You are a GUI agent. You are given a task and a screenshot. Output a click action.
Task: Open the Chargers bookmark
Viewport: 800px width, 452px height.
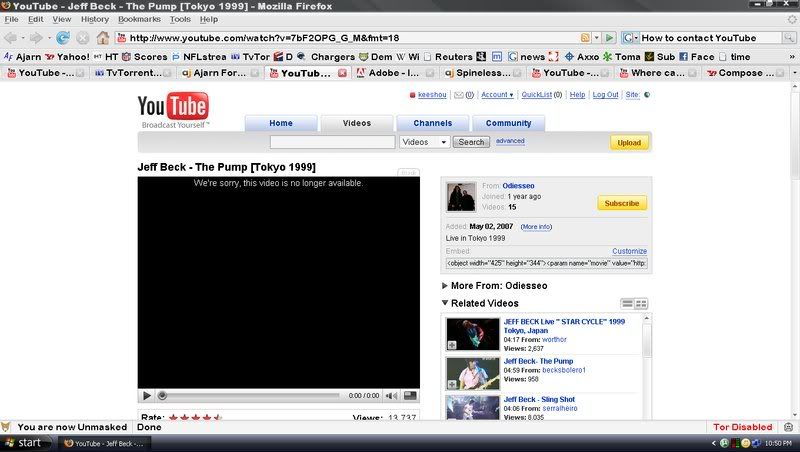pyautogui.click(x=326, y=57)
